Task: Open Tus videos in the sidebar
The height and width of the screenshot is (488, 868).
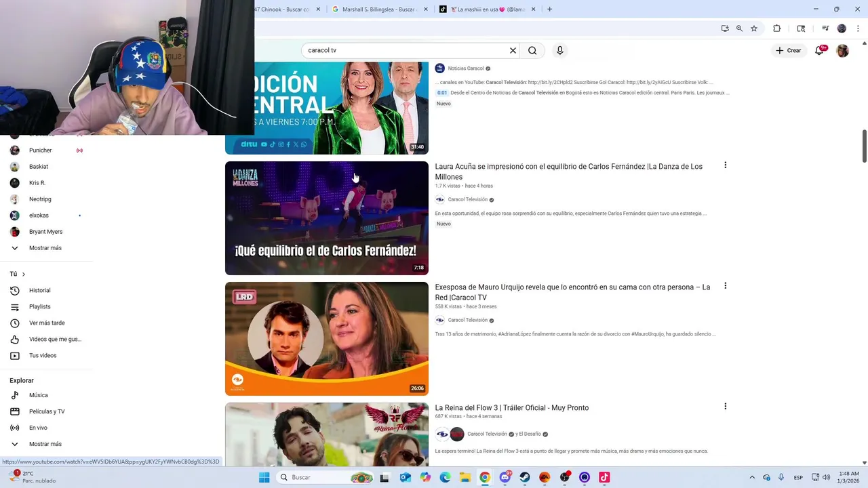Action: tap(43, 355)
